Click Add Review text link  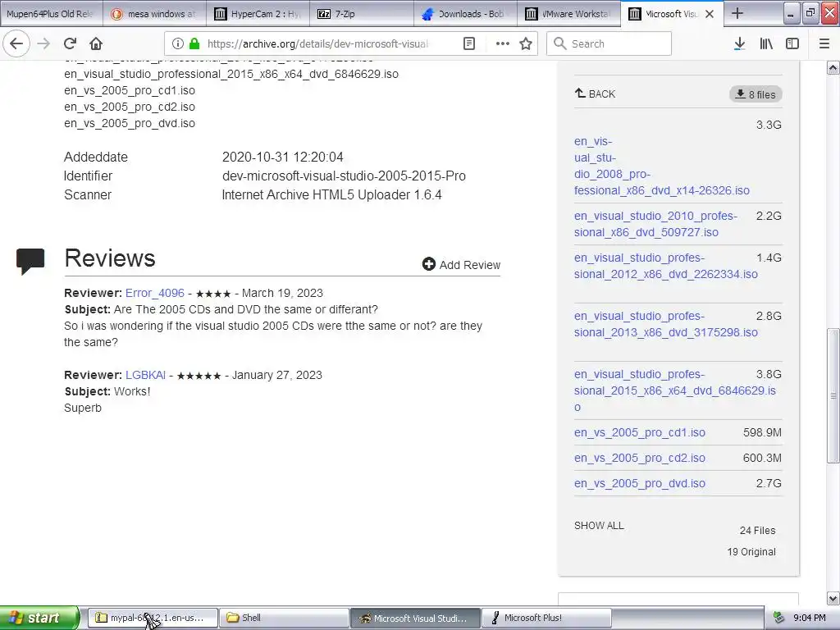[x=470, y=265]
